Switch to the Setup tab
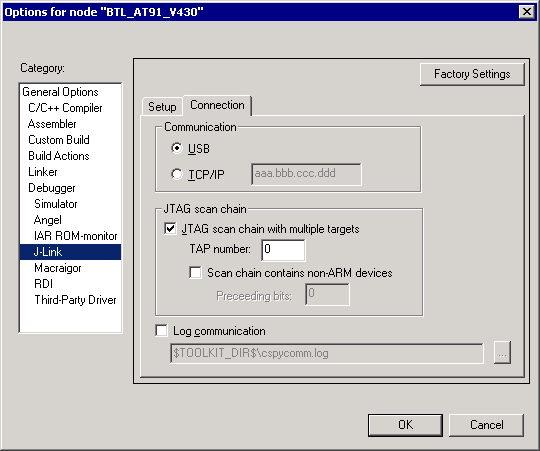The height and width of the screenshot is (451, 540). (162, 107)
